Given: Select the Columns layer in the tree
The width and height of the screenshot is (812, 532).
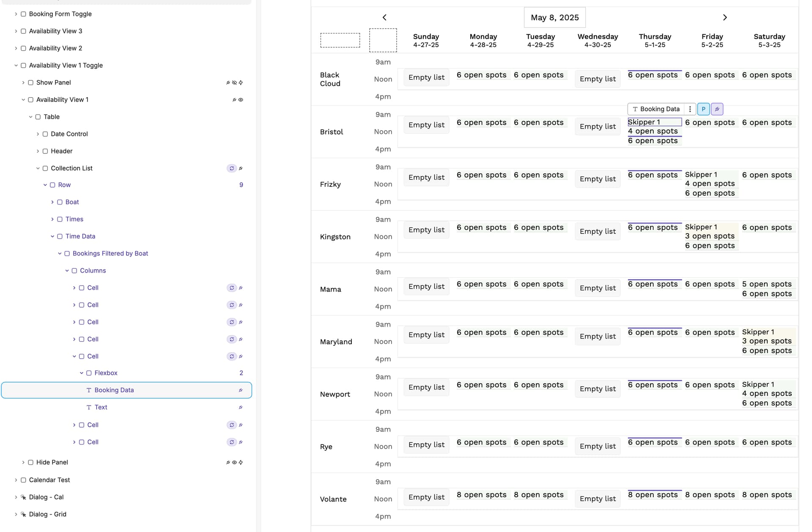Looking at the screenshot, I should point(93,271).
